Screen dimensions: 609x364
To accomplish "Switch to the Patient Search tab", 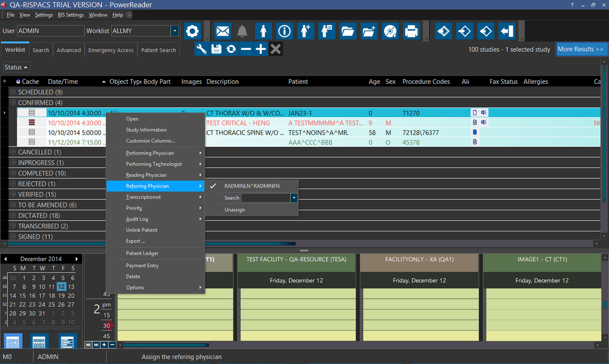I will pos(158,50).
